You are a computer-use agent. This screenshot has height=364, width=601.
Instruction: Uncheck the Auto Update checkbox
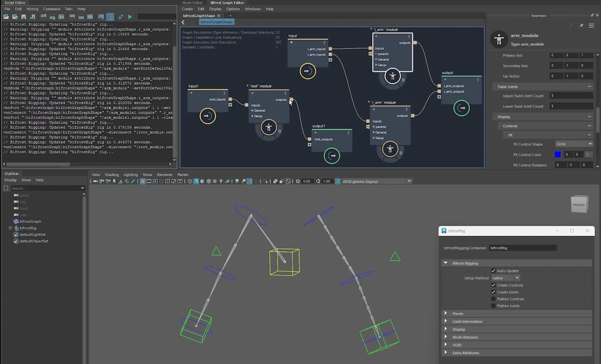(493, 271)
